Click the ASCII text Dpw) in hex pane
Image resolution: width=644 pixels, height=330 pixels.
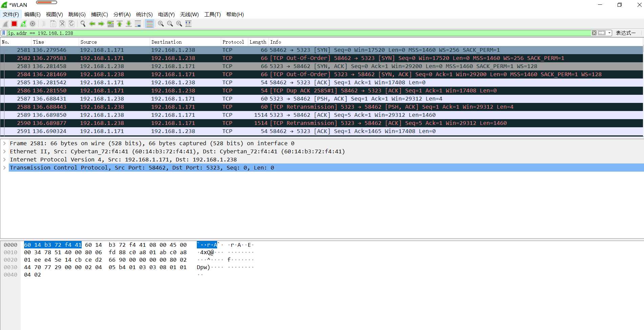(204, 267)
